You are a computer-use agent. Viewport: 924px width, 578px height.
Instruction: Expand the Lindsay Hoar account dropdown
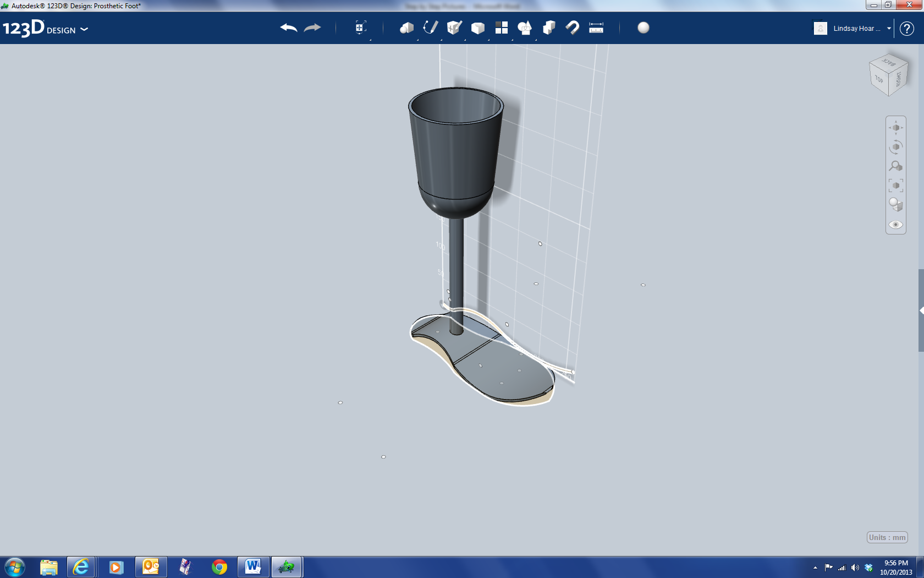click(889, 29)
